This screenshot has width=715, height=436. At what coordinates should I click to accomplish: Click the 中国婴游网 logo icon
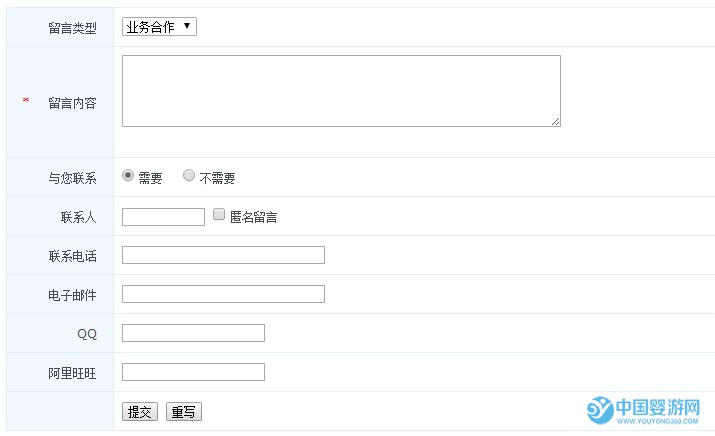click(600, 410)
